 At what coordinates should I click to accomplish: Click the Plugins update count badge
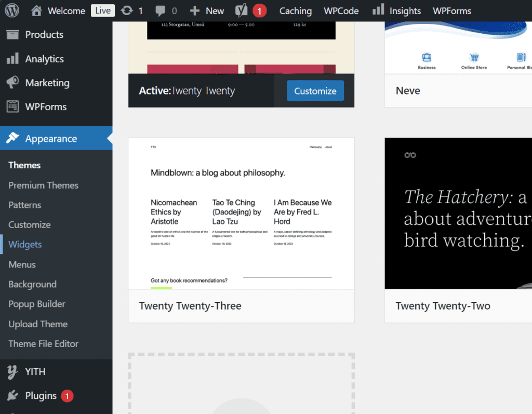pos(67,396)
